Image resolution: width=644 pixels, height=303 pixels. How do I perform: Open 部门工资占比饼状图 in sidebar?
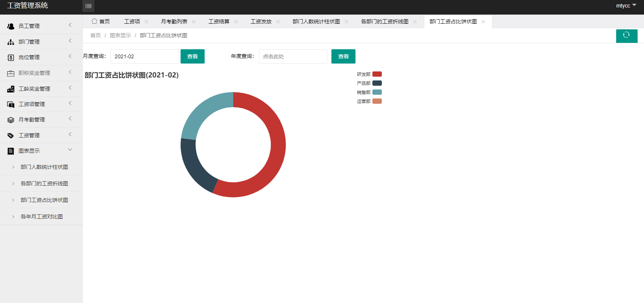(x=44, y=200)
